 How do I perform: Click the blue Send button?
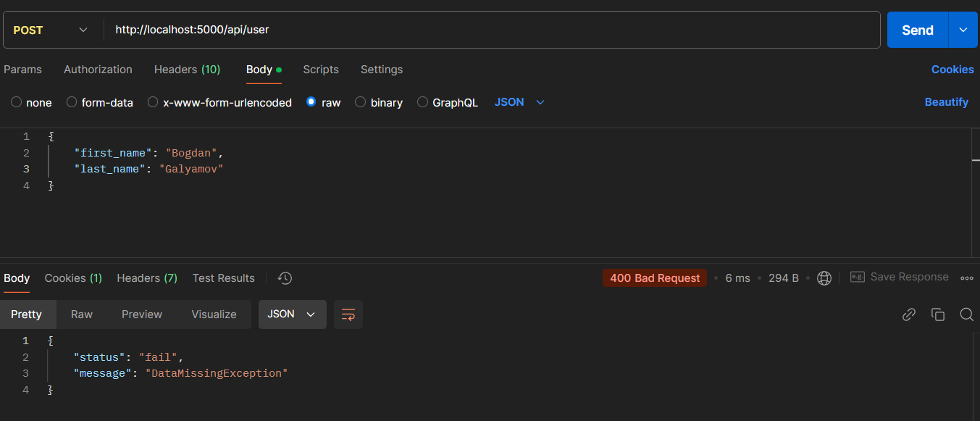click(x=917, y=30)
